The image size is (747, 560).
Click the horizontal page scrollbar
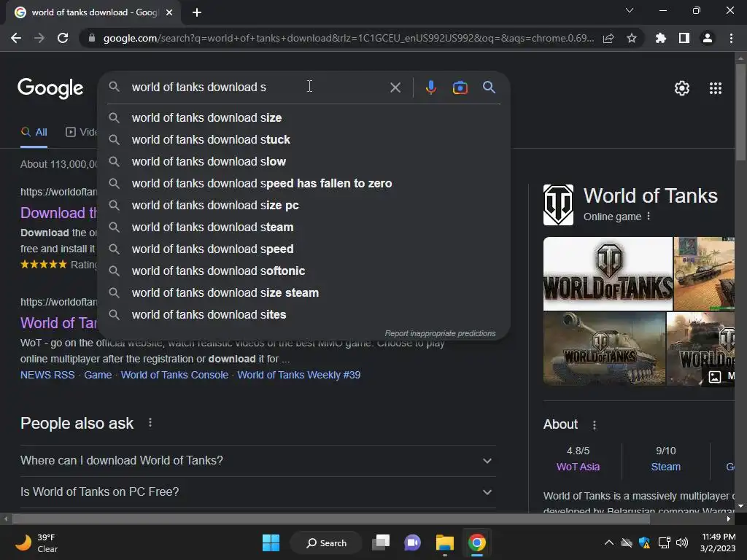[331, 518]
